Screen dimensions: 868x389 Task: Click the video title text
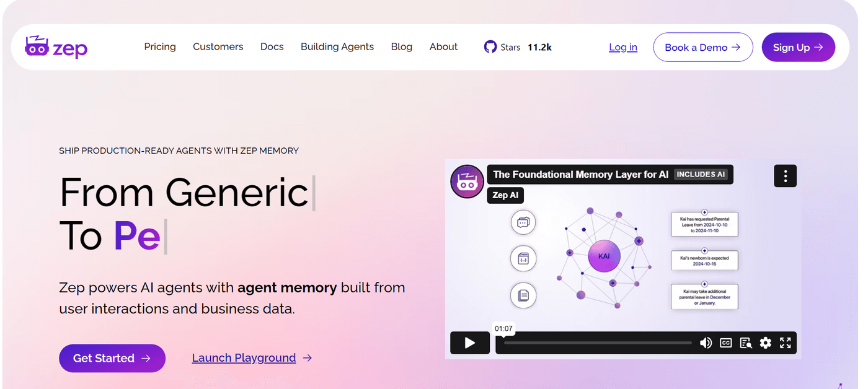581,175
